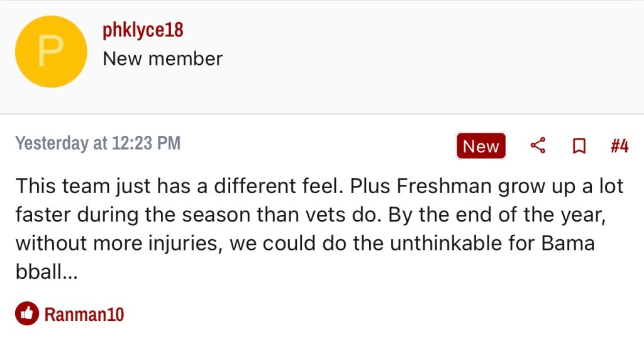The image size is (644, 341).
Task: Click the word Bama in the post
Action: click(x=569, y=243)
